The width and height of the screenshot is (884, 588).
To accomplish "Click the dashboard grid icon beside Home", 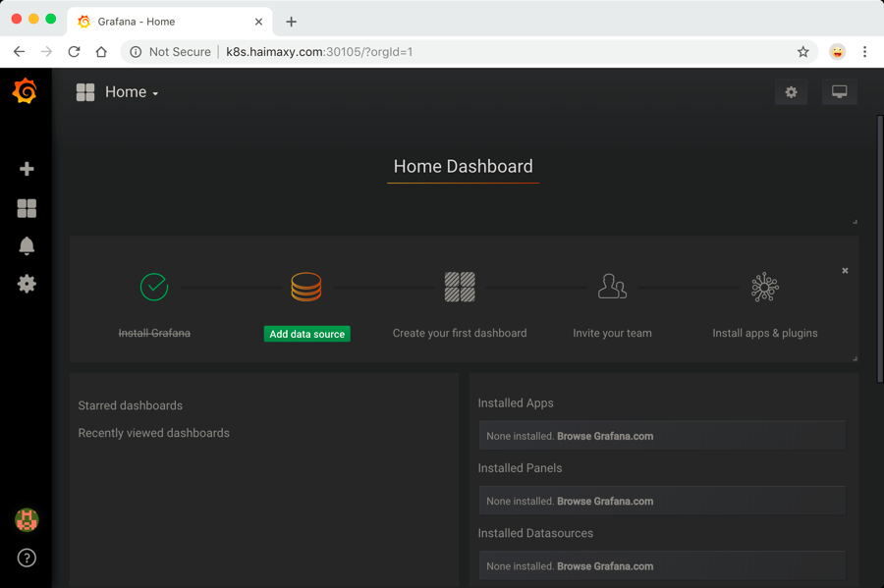I will pos(85,92).
